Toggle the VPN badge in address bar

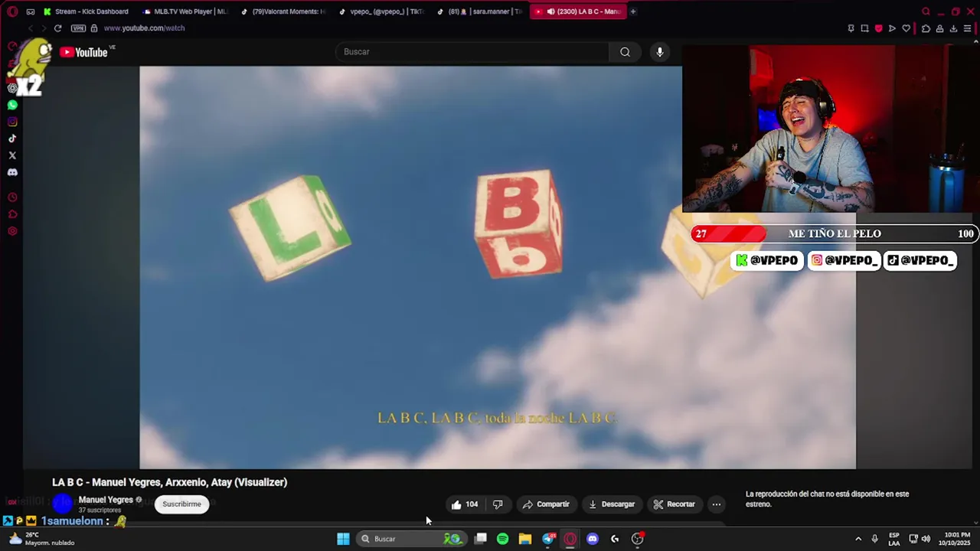[x=78, y=28]
